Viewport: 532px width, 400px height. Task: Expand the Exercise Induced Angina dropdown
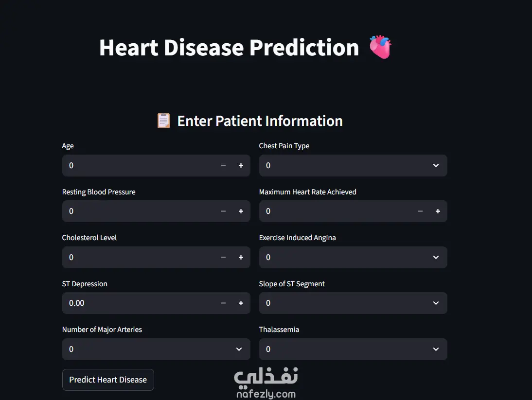pyautogui.click(x=353, y=258)
